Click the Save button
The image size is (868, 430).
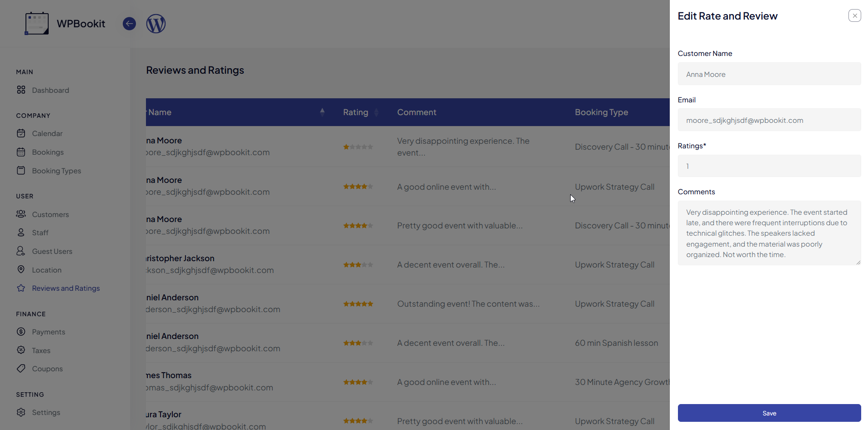click(x=769, y=413)
